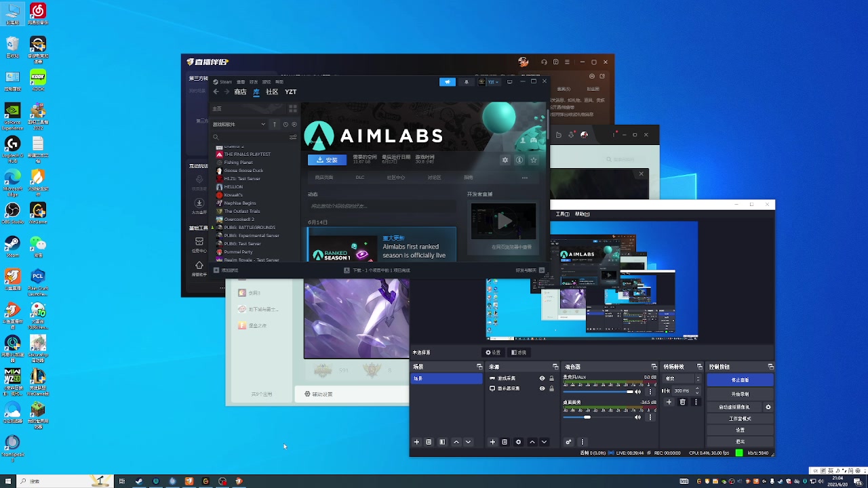The height and width of the screenshot is (488, 868).
Task: Adjust microphone/Aux volume slider in OBS
Action: tap(598, 392)
